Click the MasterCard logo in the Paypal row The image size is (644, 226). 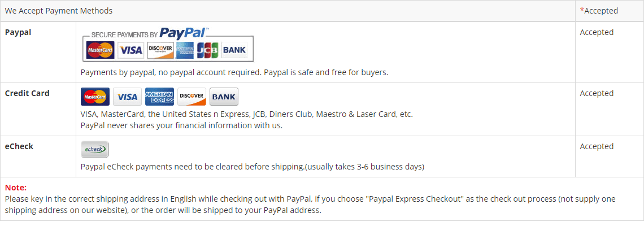(100, 50)
